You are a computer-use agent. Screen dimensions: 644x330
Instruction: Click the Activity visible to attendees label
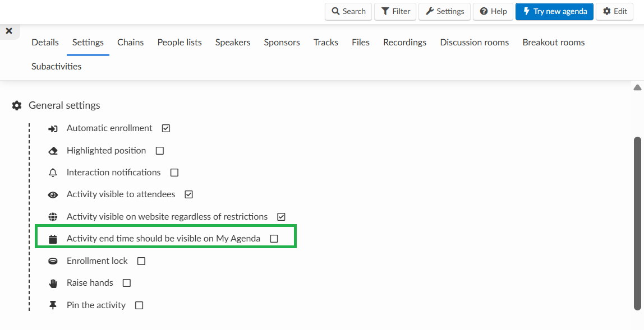tap(121, 194)
